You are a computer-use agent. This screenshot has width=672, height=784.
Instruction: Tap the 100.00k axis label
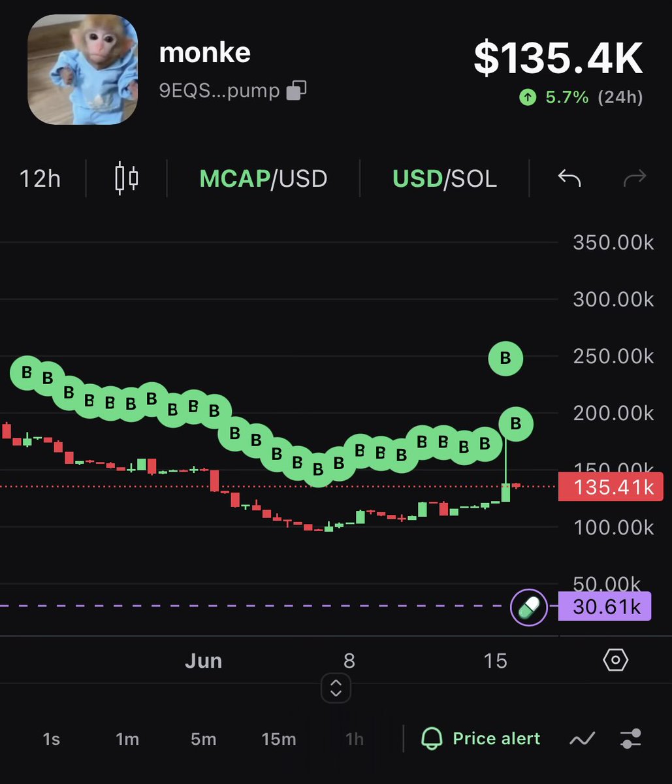613,527
